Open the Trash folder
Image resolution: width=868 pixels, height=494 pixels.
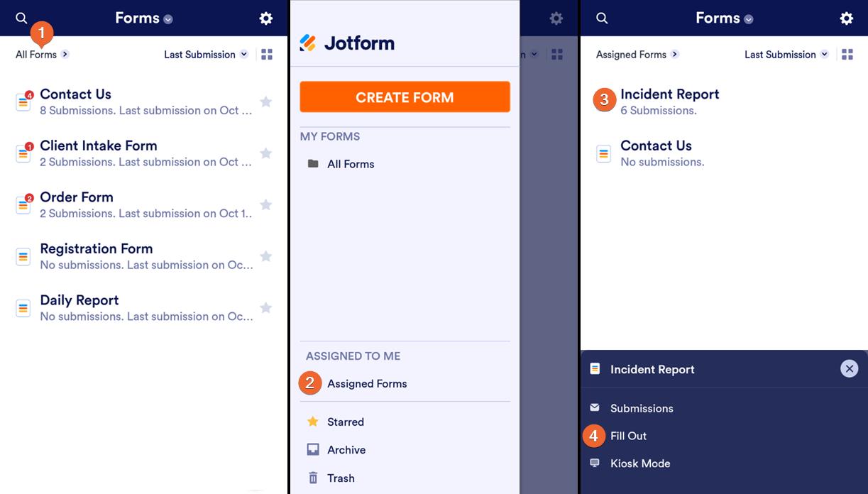(341, 478)
